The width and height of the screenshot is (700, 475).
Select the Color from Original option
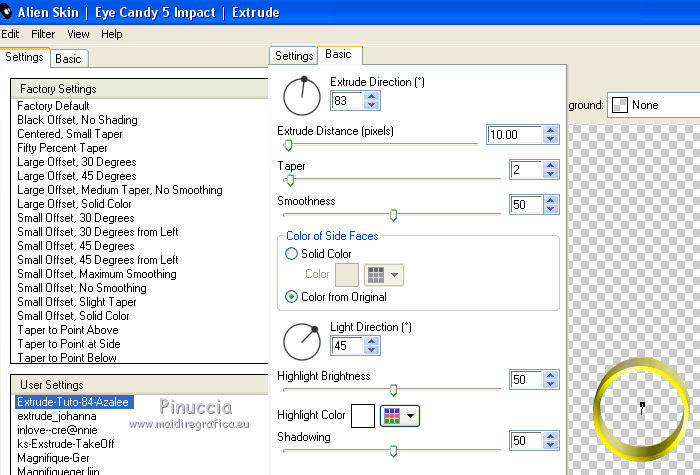click(x=291, y=297)
